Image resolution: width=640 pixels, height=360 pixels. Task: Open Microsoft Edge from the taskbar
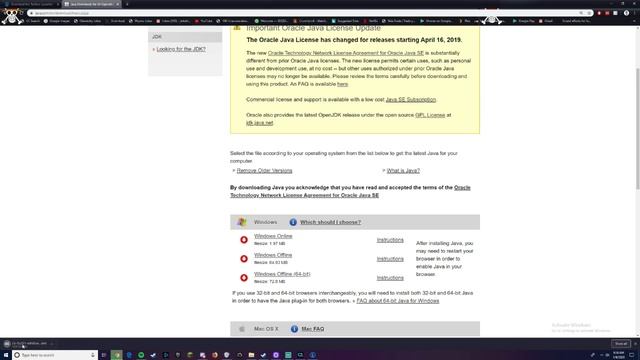129,355
